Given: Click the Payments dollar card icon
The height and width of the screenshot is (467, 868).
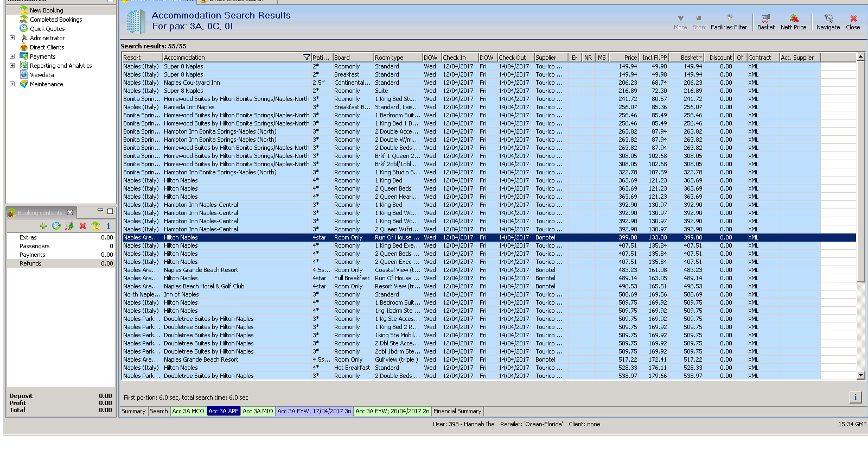Looking at the screenshot, I should pos(24,56).
